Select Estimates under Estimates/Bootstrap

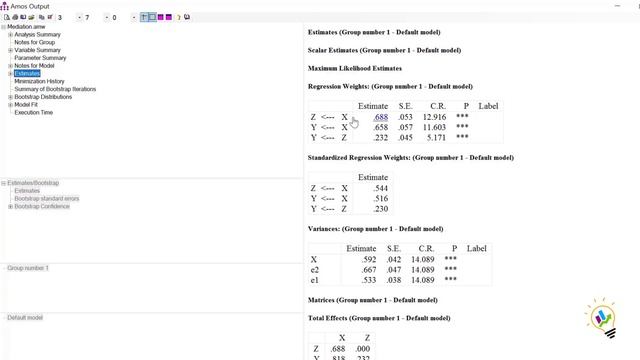[27, 191]
